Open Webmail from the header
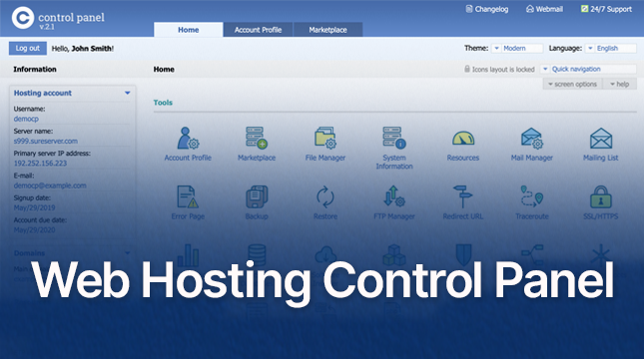644x359 pixels. coord(544,9)
